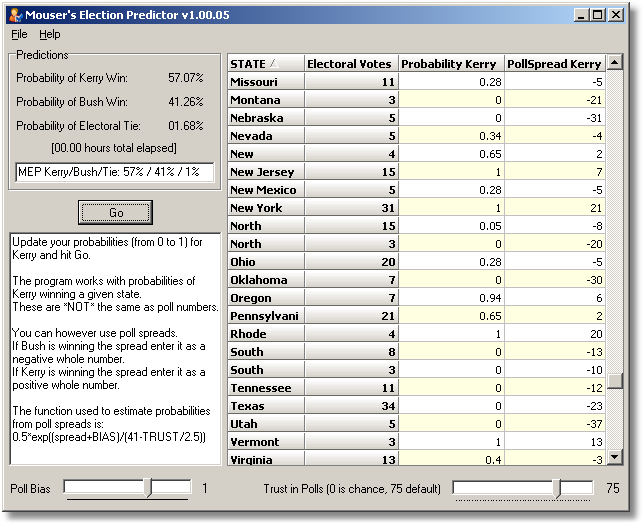644x526 pixels.
Task: Click the scroll up arrow in table
Action: coord(614,62)
